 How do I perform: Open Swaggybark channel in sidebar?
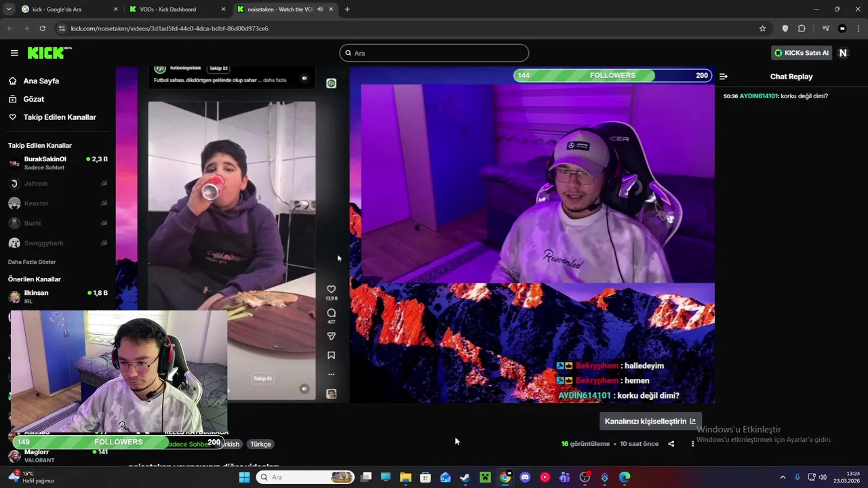click(58, 243)
